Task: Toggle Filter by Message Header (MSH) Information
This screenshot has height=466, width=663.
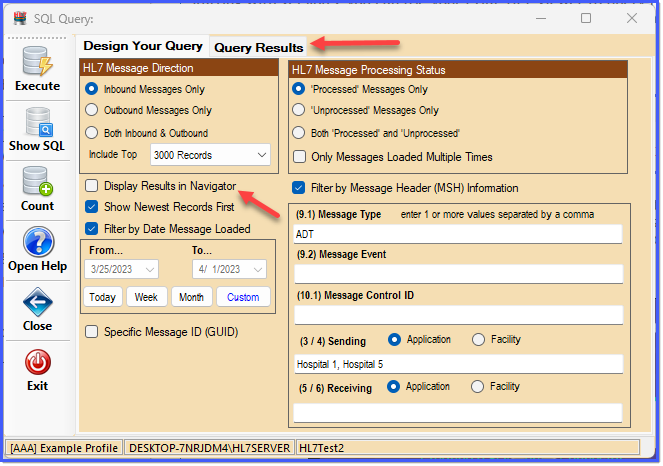Action: (299, 188)
